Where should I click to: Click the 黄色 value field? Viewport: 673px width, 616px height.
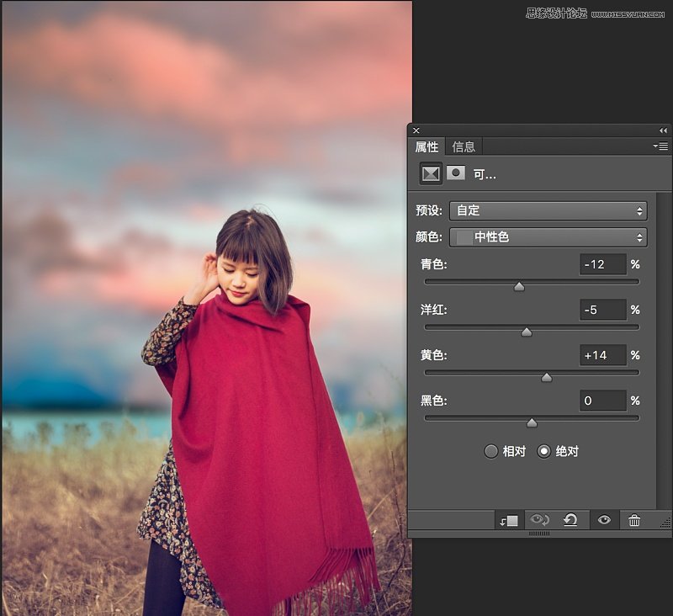602,355
